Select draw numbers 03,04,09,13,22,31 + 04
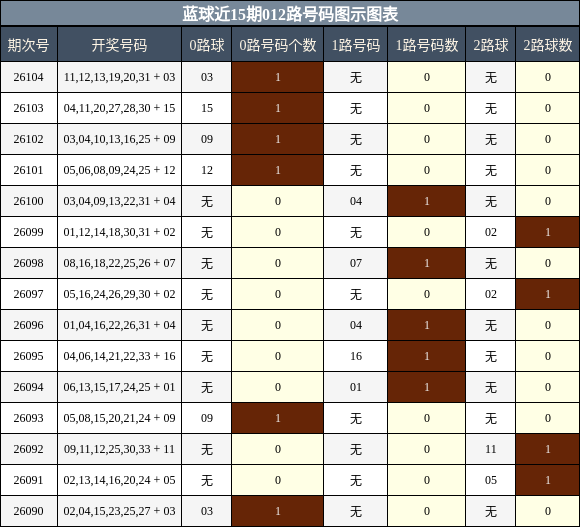 (x=119, y=201)
